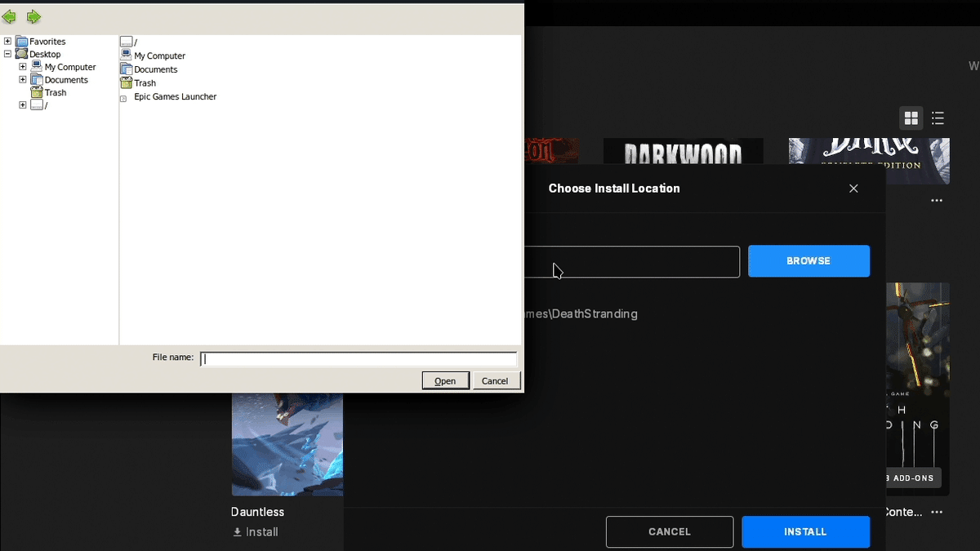Select the slash drive in file list
The image size is (980, 551).
[136, 42]
